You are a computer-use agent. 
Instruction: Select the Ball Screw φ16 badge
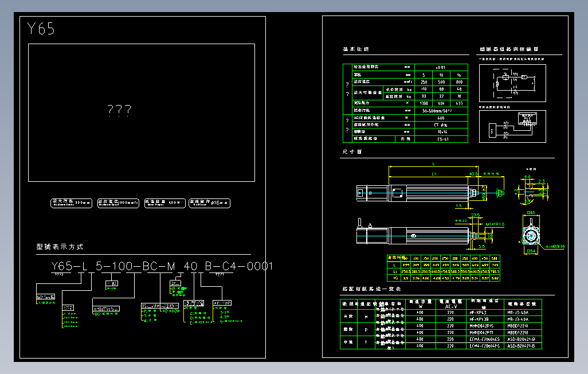click(210, 202)
